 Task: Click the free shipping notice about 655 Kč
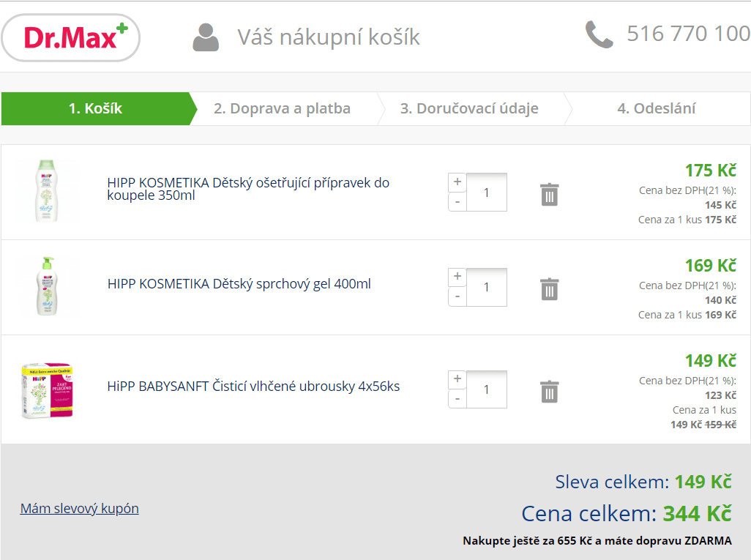pos(597,541)
